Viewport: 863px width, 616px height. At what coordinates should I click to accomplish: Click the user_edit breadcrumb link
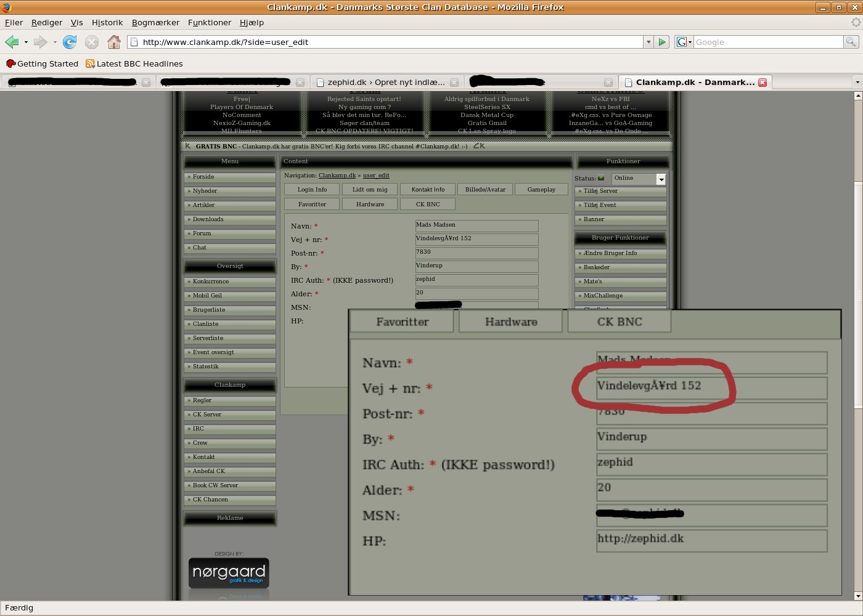(376, 176)
